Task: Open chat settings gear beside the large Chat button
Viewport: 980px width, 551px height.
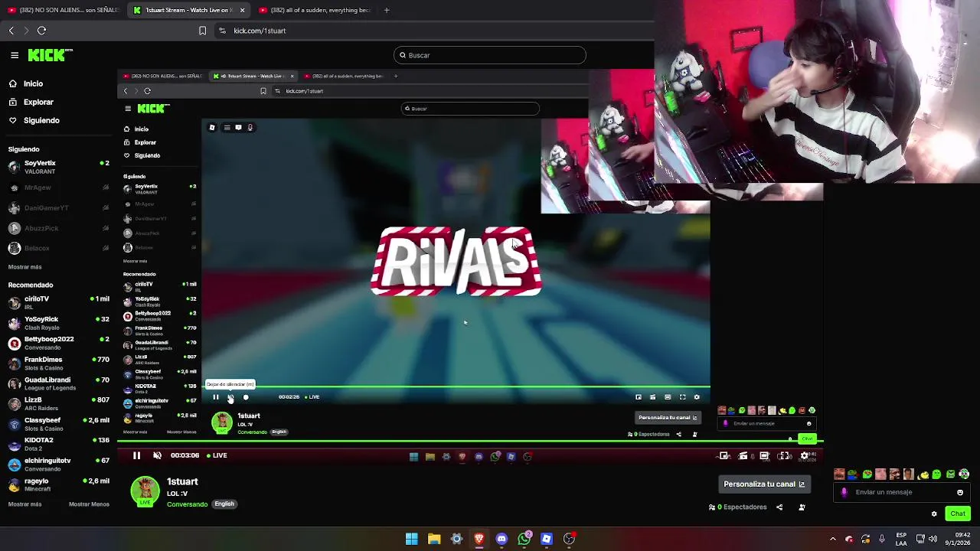Action: pos(934,514)
